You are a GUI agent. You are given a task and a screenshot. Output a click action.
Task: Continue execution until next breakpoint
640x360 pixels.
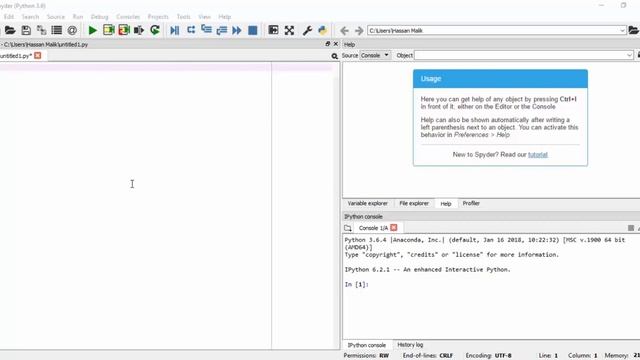237,30
